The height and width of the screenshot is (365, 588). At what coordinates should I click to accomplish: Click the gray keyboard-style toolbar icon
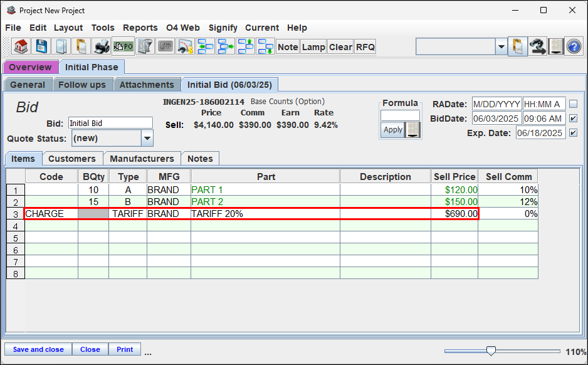pyautogui.click(x=165, y=47)
